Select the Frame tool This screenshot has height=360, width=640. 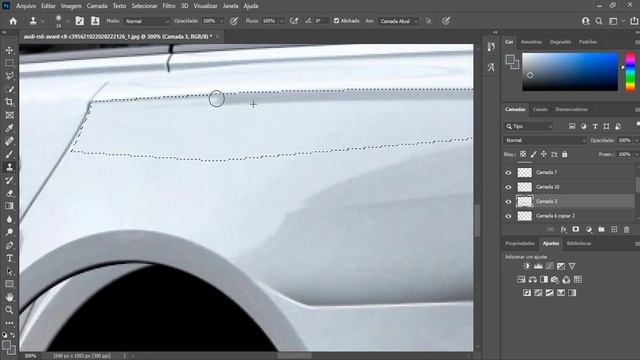(9, 115)
